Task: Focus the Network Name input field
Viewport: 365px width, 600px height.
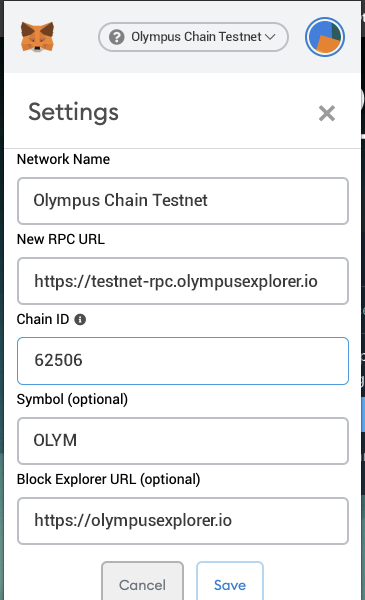Action: (x=183, y=201)
